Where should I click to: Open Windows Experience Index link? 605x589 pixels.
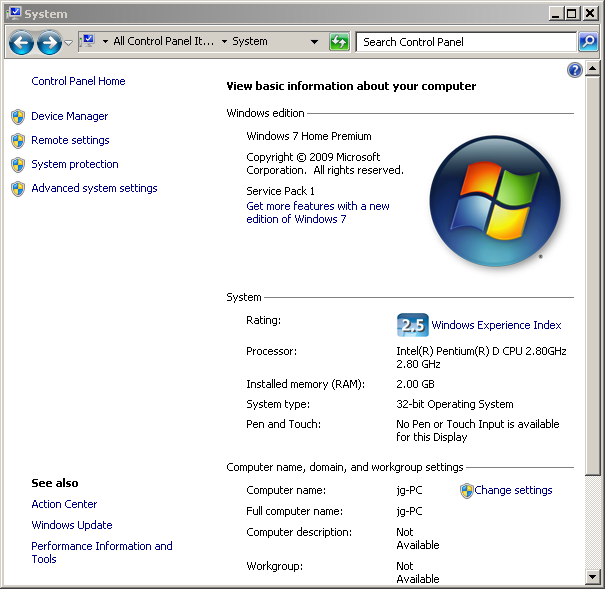(496, 325)
